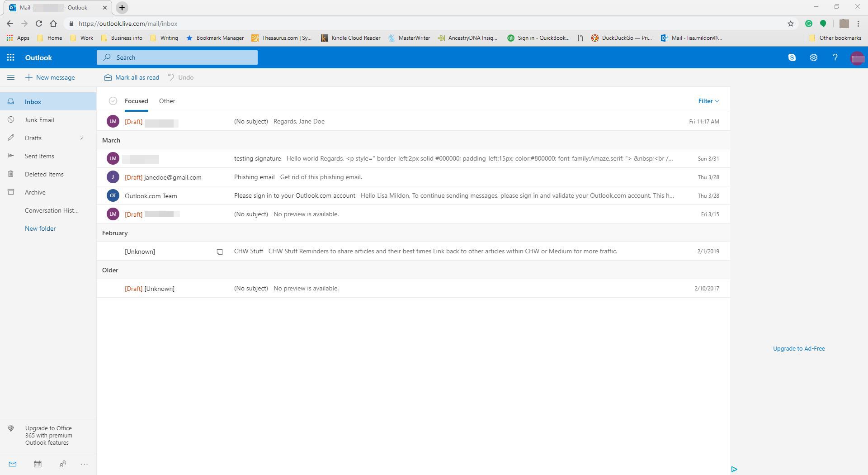Click the OT avatar for Outlook.com Team
This screenshot has width=868, height=475.
pos(113,195)
